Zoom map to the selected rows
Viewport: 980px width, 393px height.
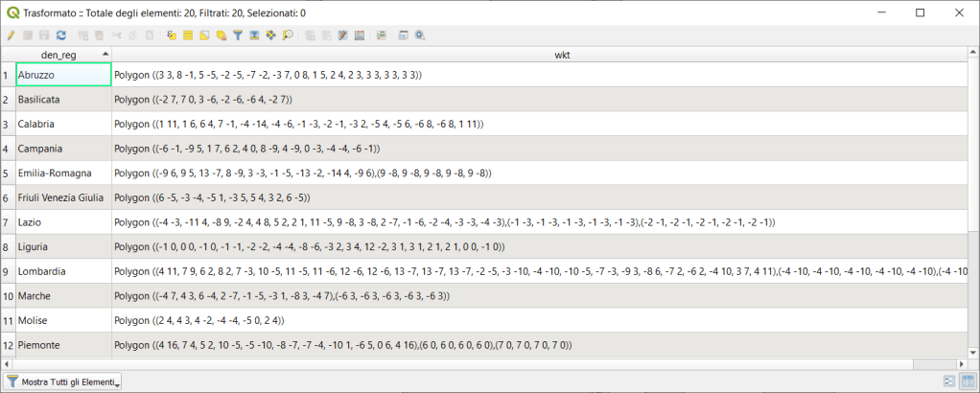pos(287,35)
